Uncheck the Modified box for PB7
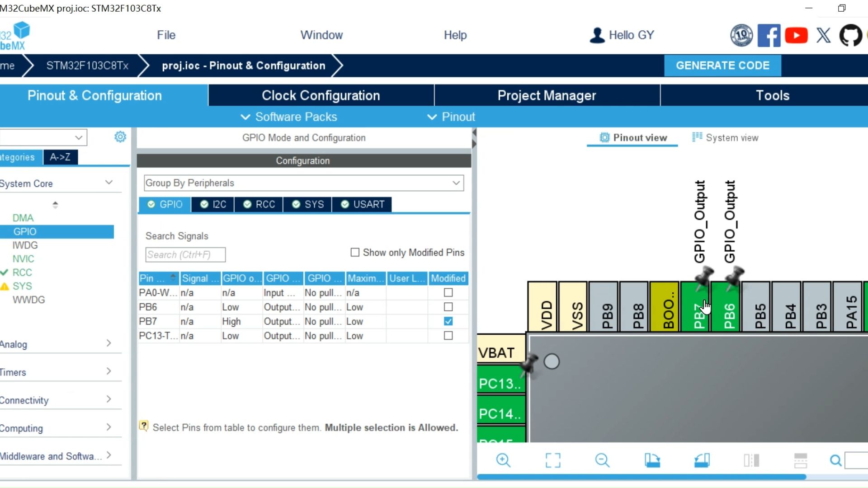Image resolution: width=868 pixels, height=488 pixels. click(448, 321)
